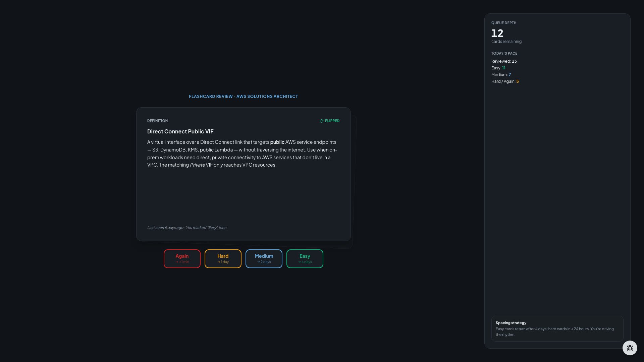Image resolution: width=644 pixels, height=362 pixels.
Task: Click the 'Reviewed: 23' stat
Action: pos(504,61)
